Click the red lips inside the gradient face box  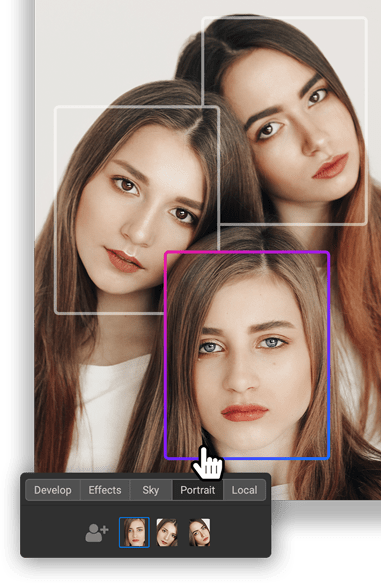click(244, 413)
